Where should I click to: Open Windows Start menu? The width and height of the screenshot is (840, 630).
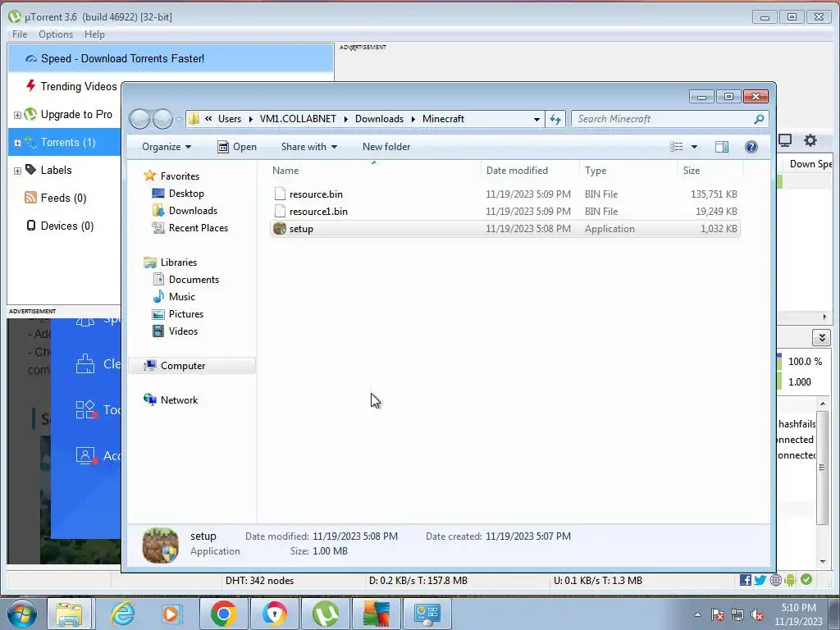[x=21, y=614]
